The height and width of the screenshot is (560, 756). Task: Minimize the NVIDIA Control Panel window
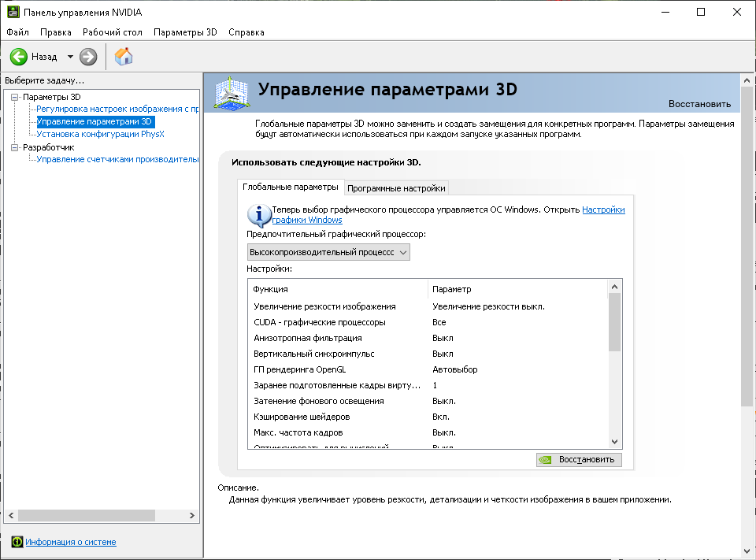pos(666,12)
